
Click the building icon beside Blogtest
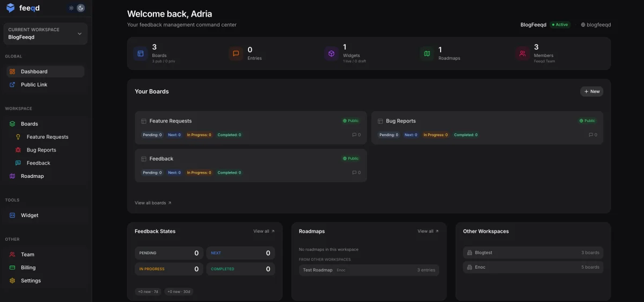pos(470,253)
